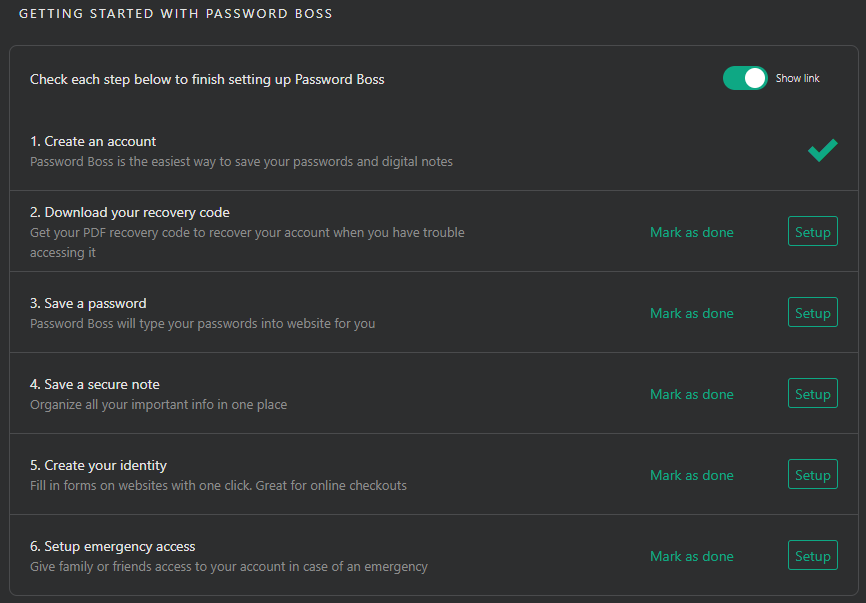Screen dimensions: 866x603
Task: Mark Save a secure note as done
Action: pos(691,394)
